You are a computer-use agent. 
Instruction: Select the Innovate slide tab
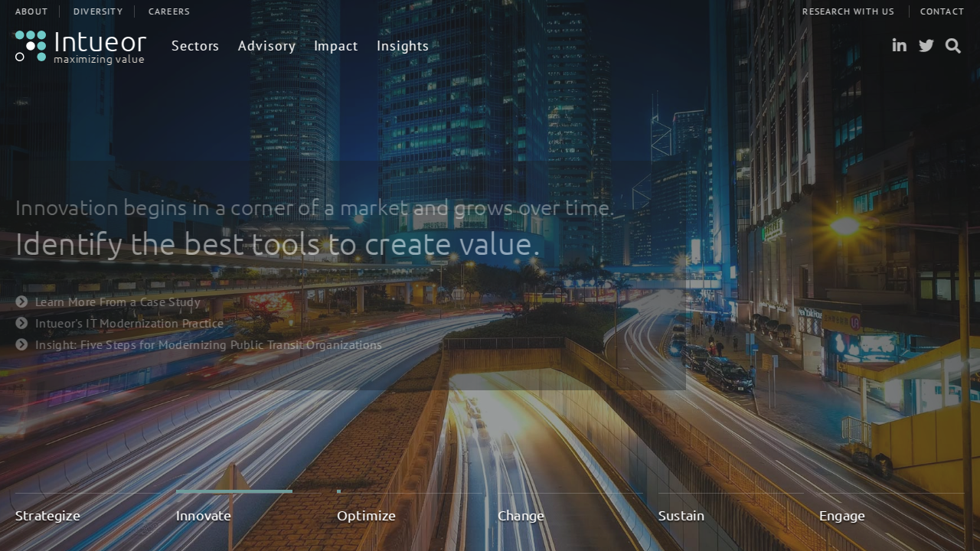(x=204, y=516)
